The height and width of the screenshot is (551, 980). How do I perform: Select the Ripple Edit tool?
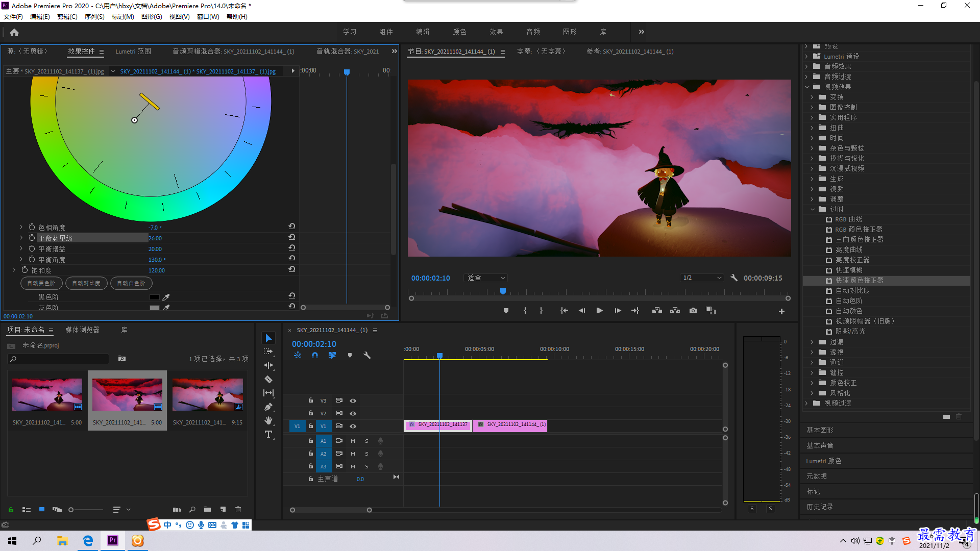pyautogui.click(x=268, y=365)
